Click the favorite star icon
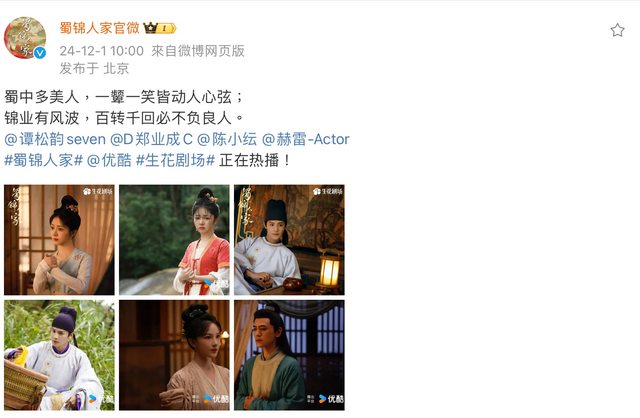Screen dimensions: 640x418 tap(617, 30)
